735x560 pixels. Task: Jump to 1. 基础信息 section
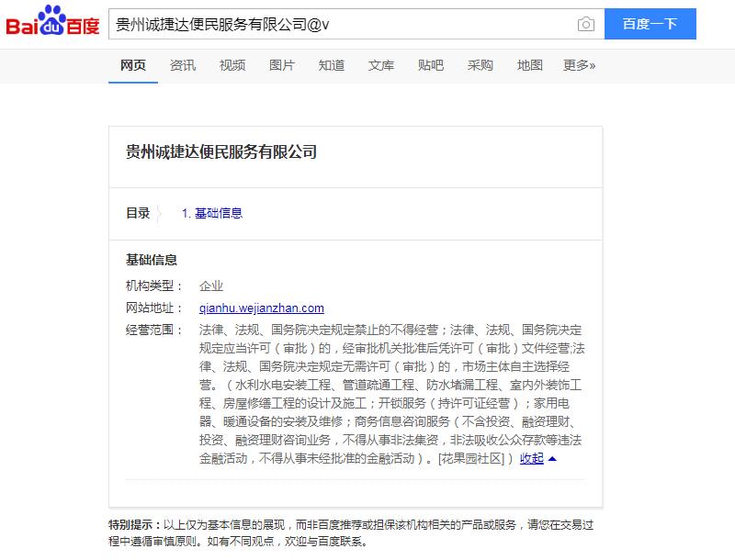[x=212, y=213]
